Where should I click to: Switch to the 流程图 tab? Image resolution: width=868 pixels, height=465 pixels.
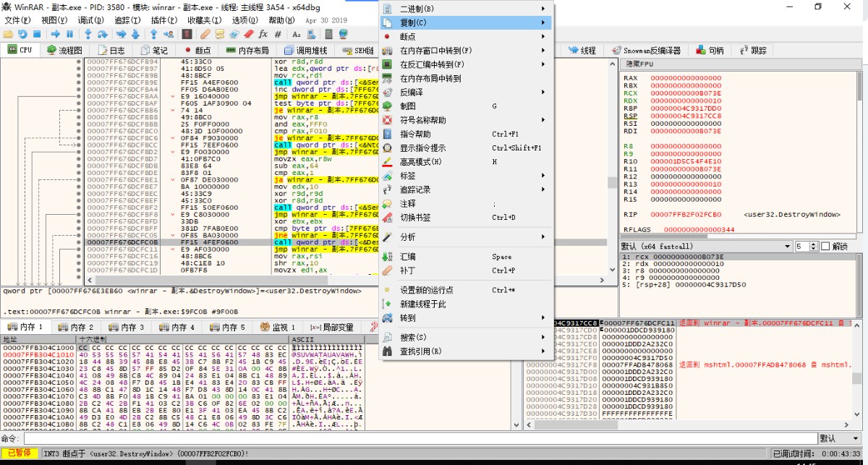click(64, 51)
